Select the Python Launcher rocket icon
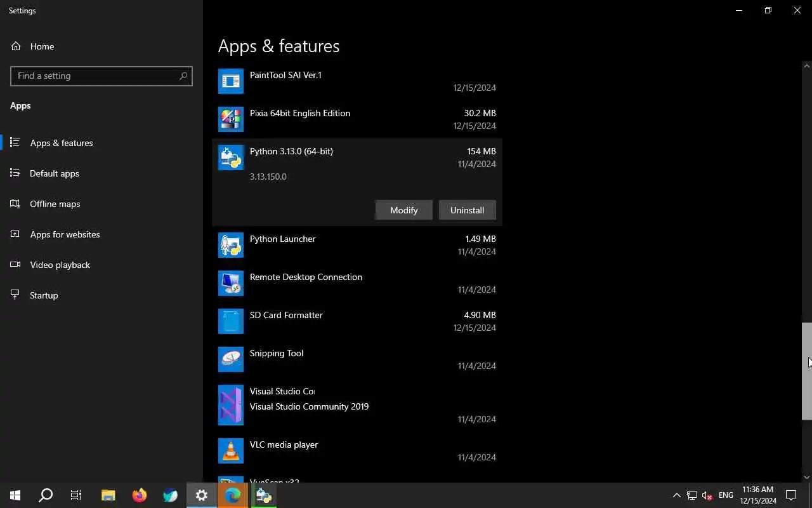Viewport: 812px width, 508px height. [x=231, y=245]
